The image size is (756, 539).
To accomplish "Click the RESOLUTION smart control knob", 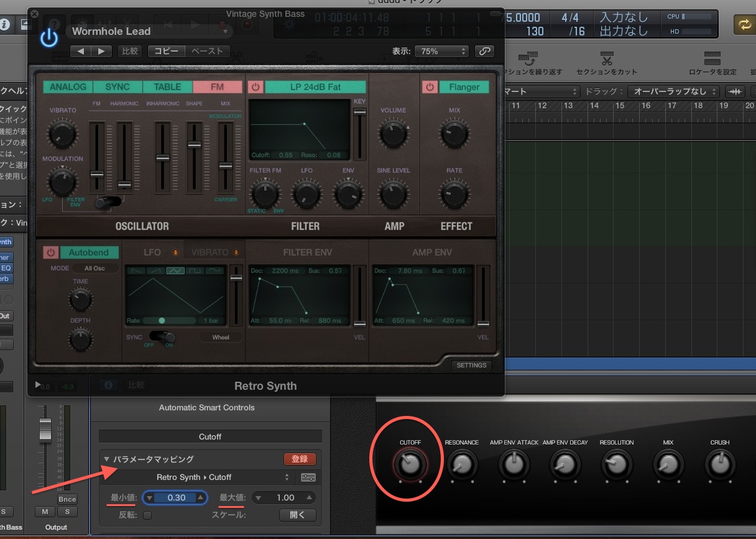I will [617, 464].
